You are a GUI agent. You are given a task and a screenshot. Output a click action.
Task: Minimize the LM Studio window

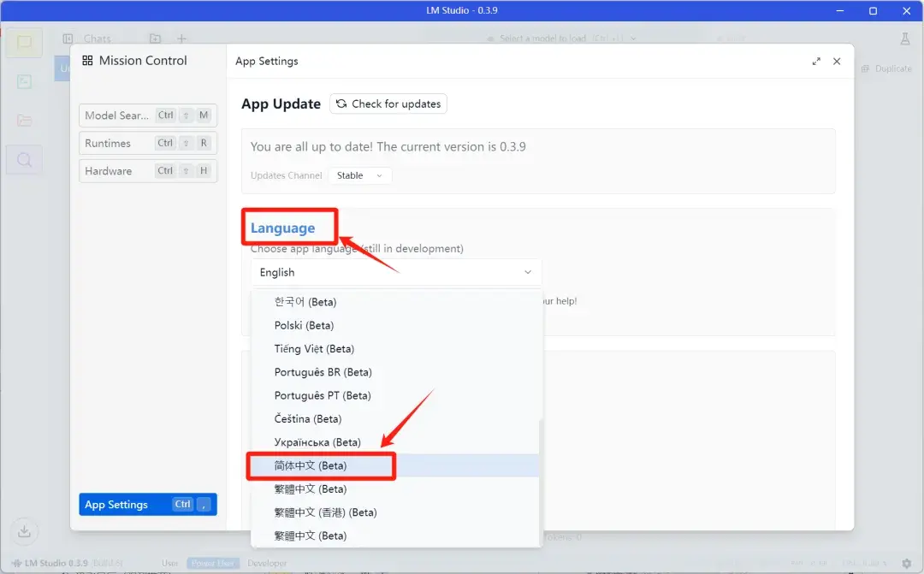pyautogui.click(x=840, y=10)
